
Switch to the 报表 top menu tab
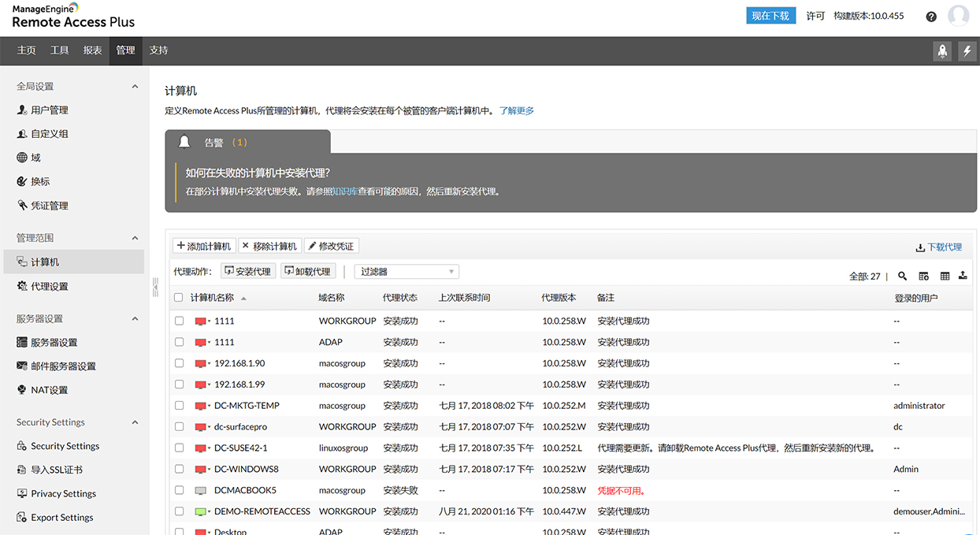tap(93, 50)
